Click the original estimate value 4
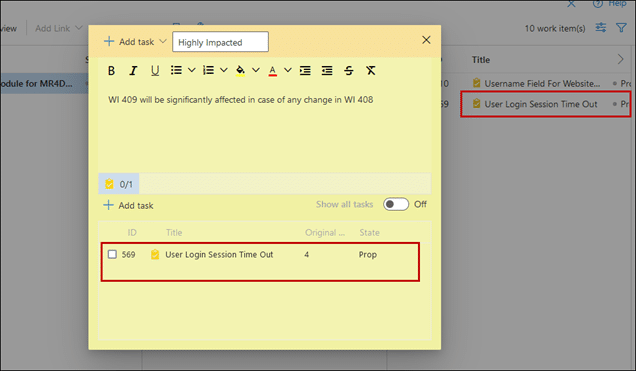The image size is (636, 371). 307,255
